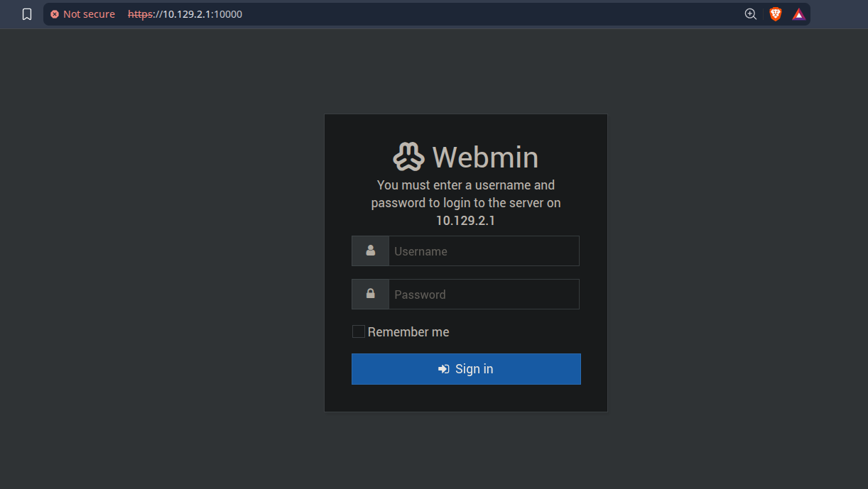Click the zoom magnifier icon in address bar

click(750, 14)
